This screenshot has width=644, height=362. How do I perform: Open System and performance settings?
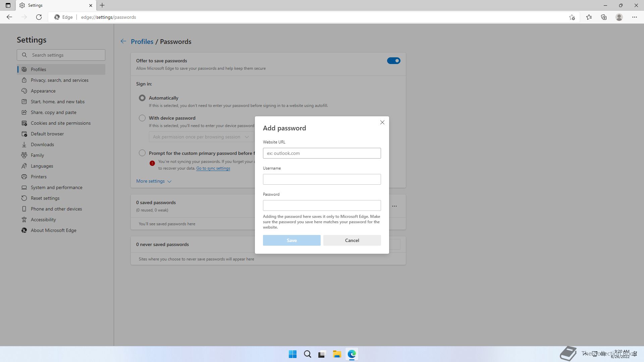coord(61,187)
